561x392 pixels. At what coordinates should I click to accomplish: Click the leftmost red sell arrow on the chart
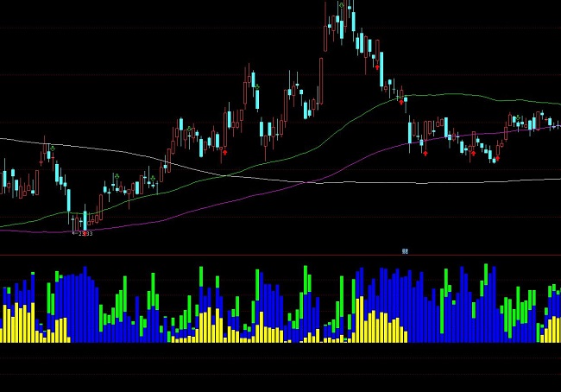[x=224, y=152]
